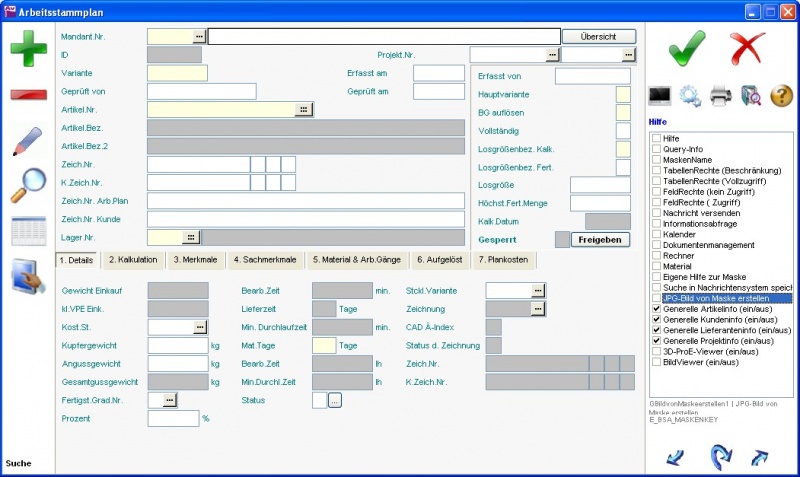Open search with the magnifying glass icon
800x477 pixels.
(x=28, y=185)
